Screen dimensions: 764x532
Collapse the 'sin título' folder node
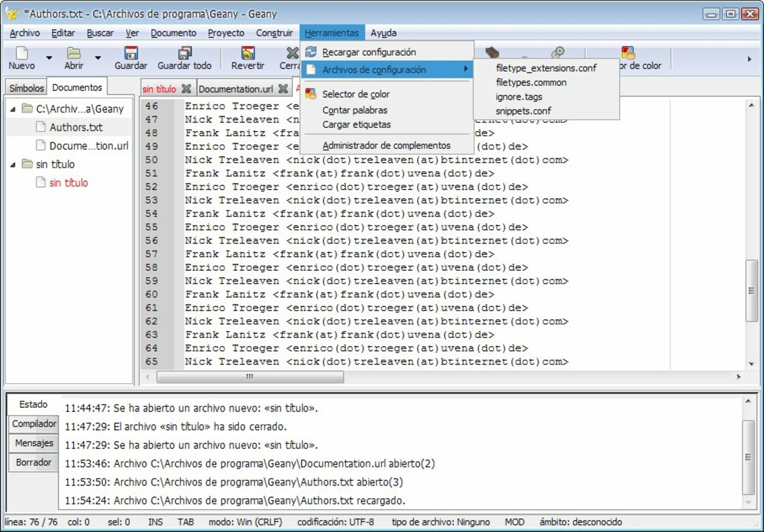pyautogui.click(x=13, y=164)
